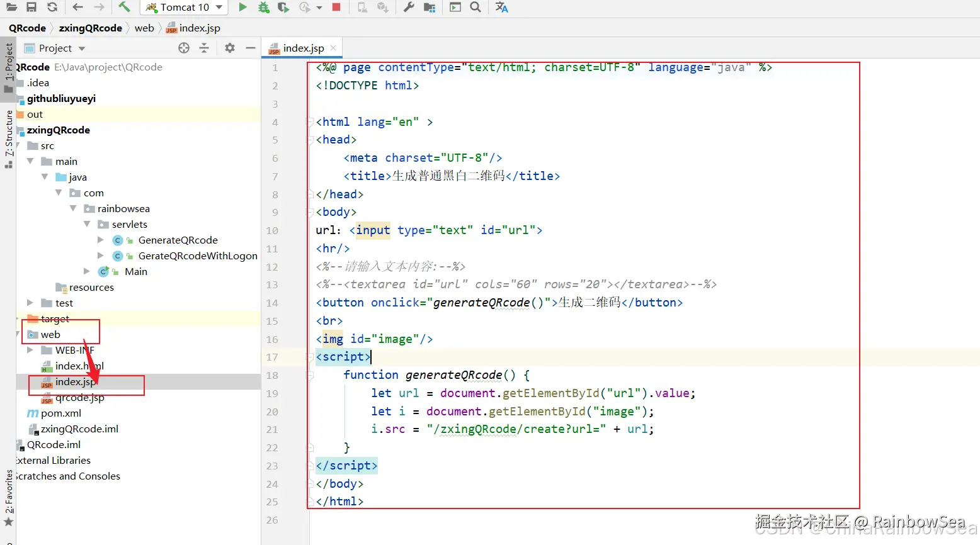Run with coverage shield icon
The image size is (980, 545).
pyautogui.click(x=283, y=8)
